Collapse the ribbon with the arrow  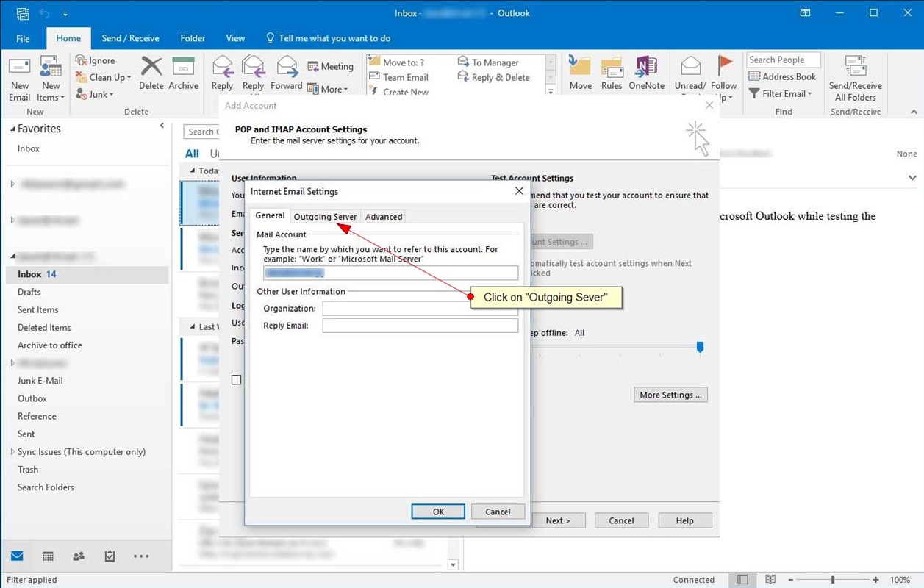(x=914, y=112)
